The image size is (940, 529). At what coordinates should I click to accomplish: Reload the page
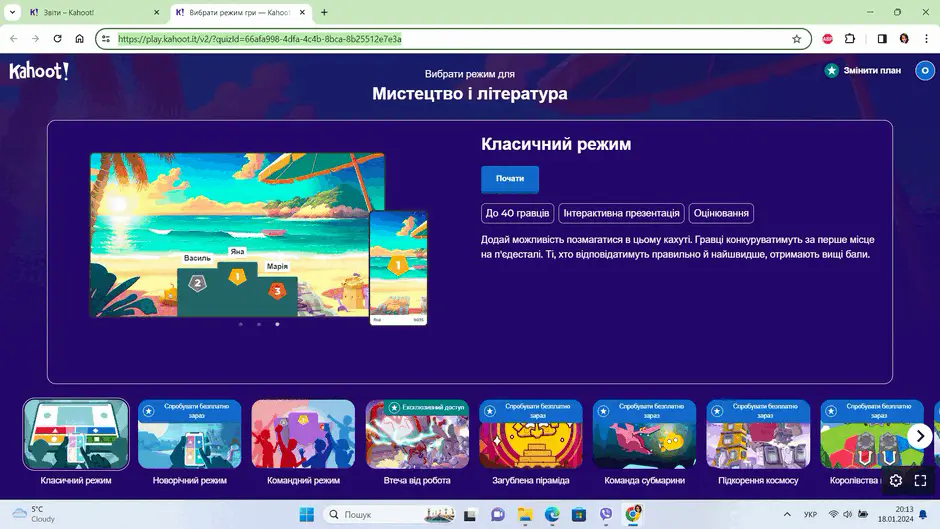point(58,39)
